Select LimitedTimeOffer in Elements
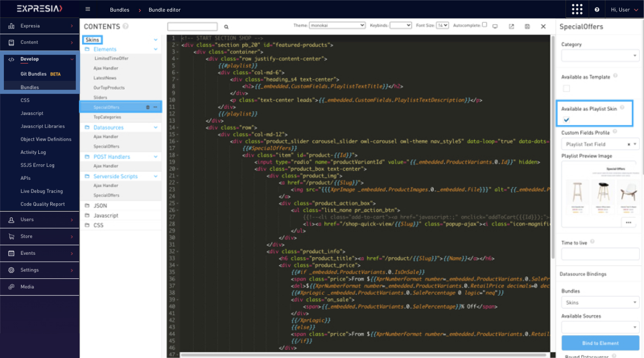The width and height of the screenshot is (644, 358). (x=111, y=58)
